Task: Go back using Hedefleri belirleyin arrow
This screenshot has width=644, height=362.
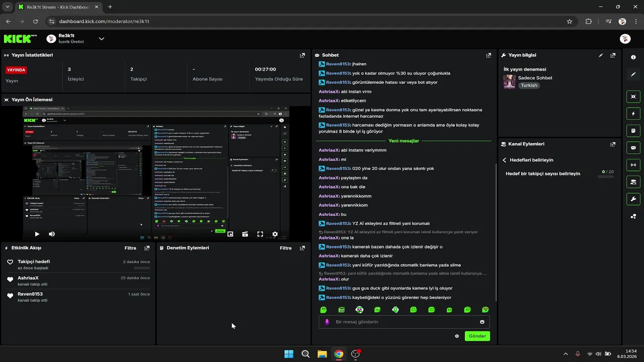Action: 505,160
